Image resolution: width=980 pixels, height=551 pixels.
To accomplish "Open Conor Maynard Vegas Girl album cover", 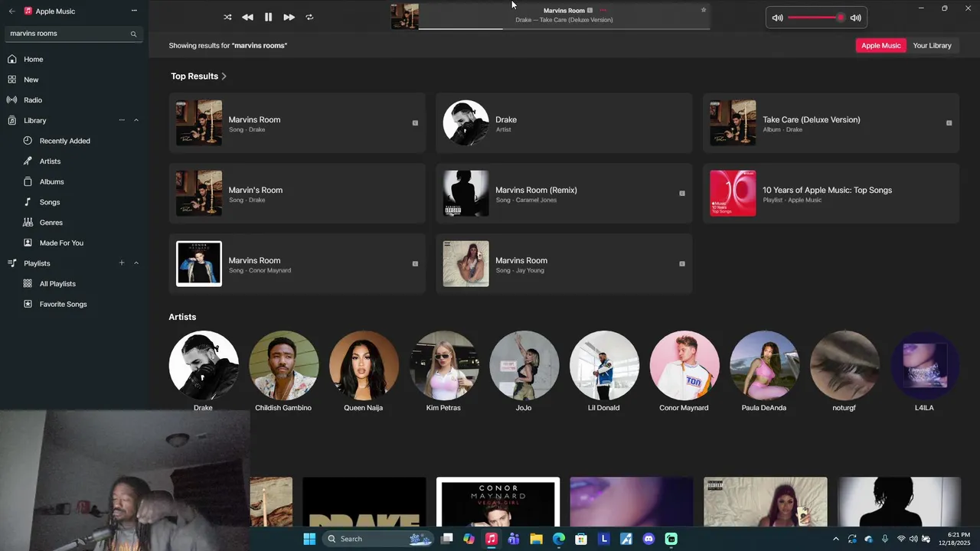I will [498, 502].
